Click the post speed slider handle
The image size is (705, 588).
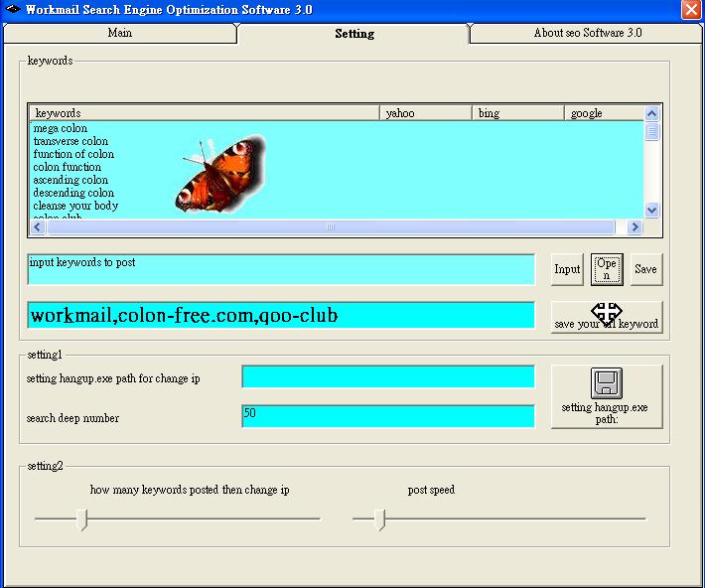[x=380, y=519]
